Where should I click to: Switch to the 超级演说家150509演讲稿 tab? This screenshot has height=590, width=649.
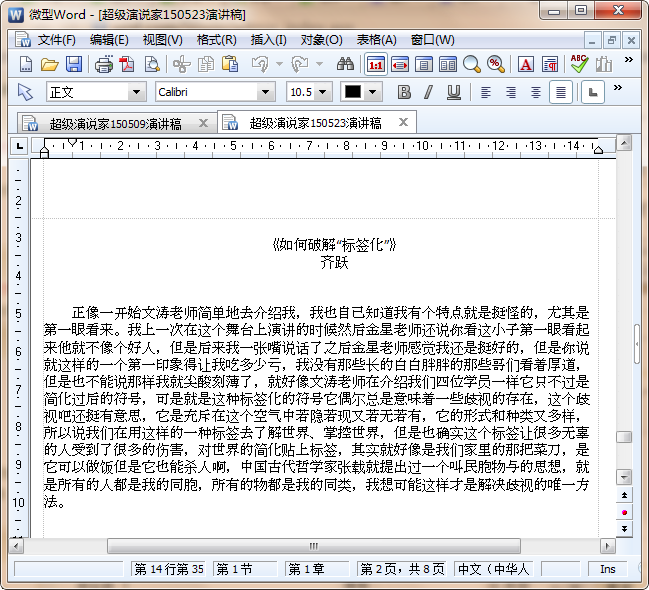tap(115, 124)
